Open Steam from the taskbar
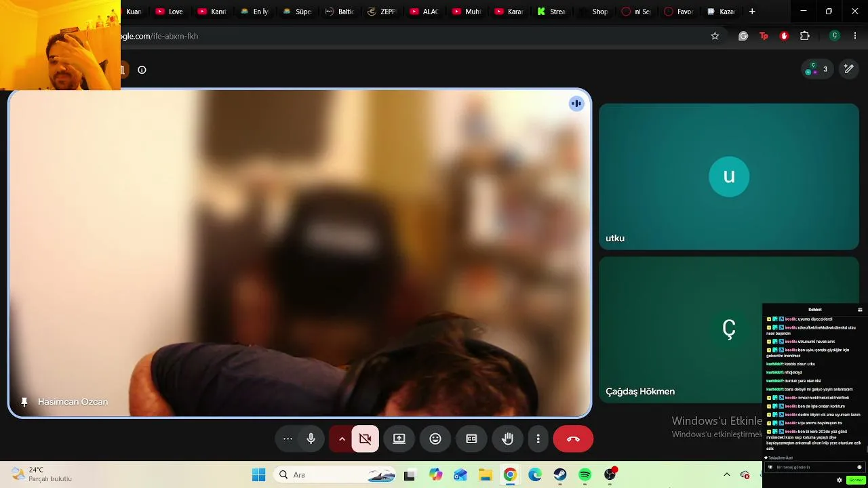The width and height of the screenshot is (868, 488). pyautogui.click(x=560, y=475)
